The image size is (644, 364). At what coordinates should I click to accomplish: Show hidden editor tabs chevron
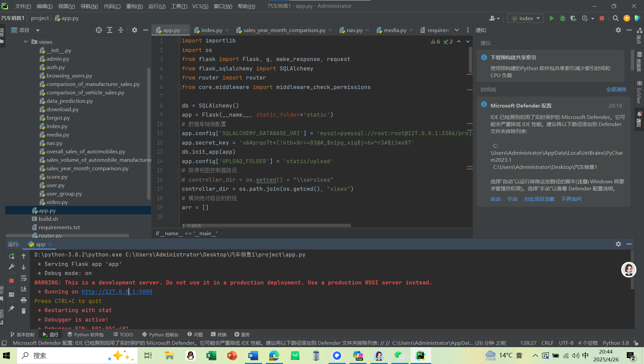tap(457, 30)
